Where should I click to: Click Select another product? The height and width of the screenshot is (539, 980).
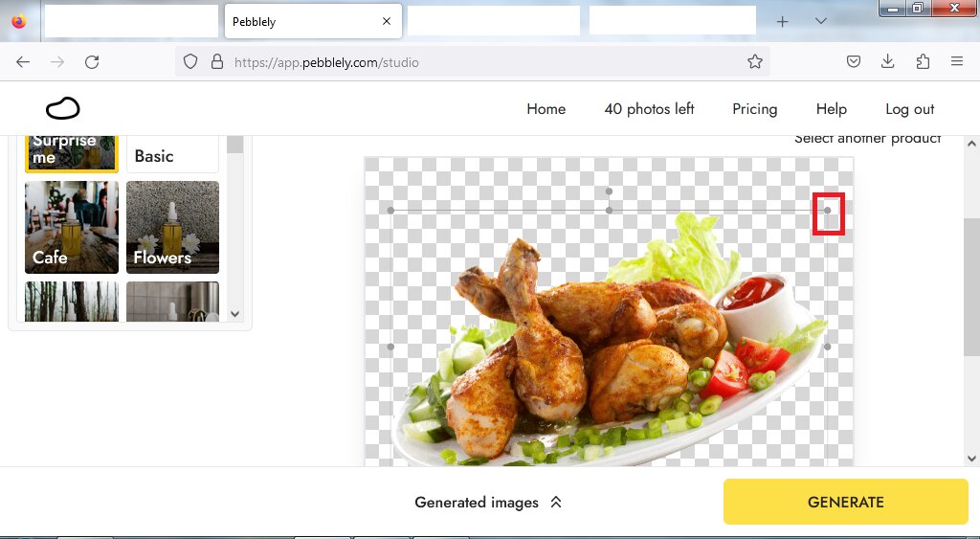click(867, 139)
